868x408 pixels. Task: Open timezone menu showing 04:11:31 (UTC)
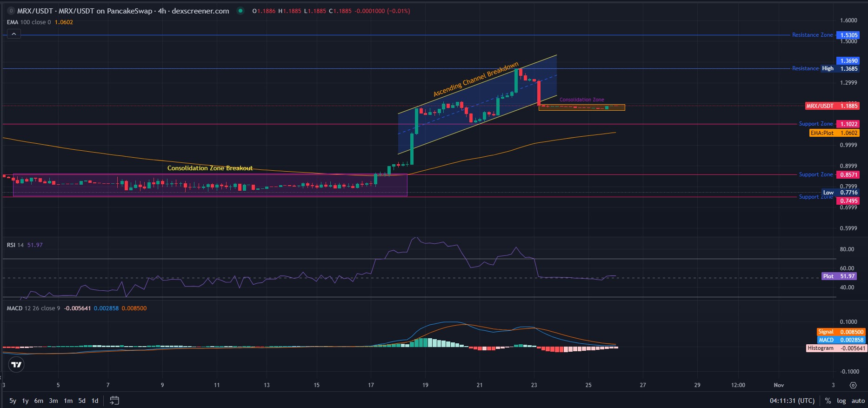[x=792, y=401]
